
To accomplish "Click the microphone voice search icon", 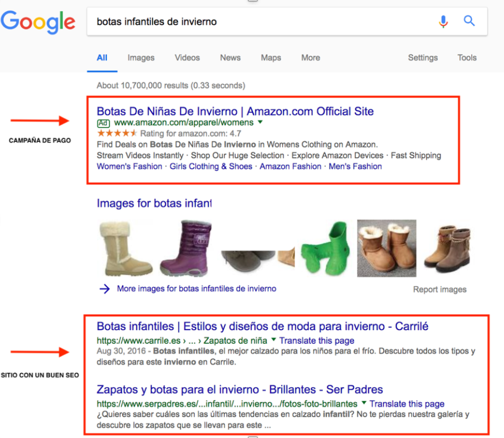I will click(443, 21).
